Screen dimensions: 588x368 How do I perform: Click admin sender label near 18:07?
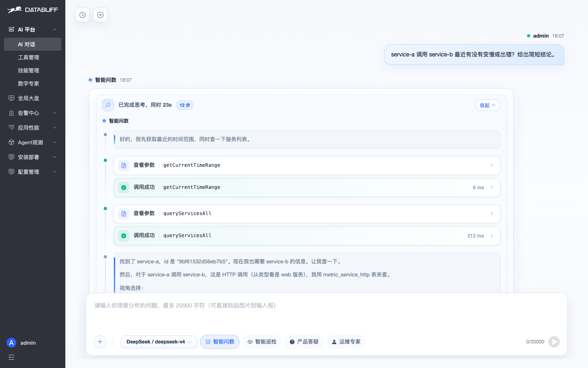click(x=541, y=36)
